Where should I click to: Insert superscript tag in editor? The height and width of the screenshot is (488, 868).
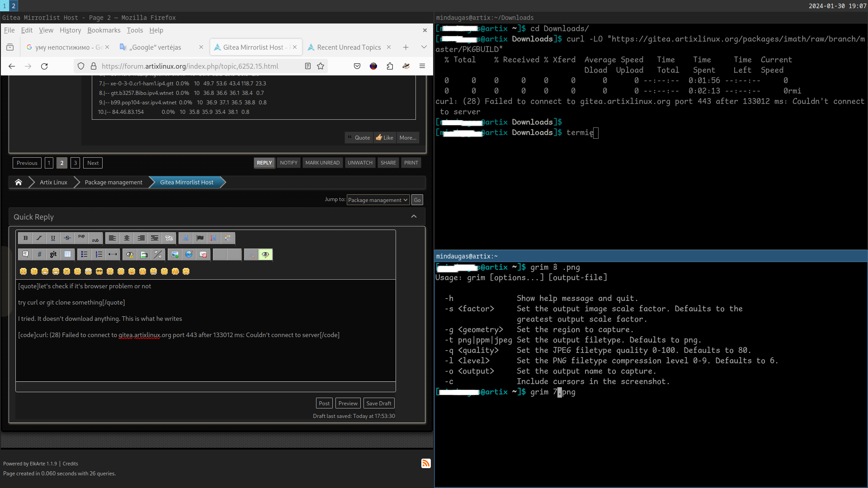pos(81,238)
